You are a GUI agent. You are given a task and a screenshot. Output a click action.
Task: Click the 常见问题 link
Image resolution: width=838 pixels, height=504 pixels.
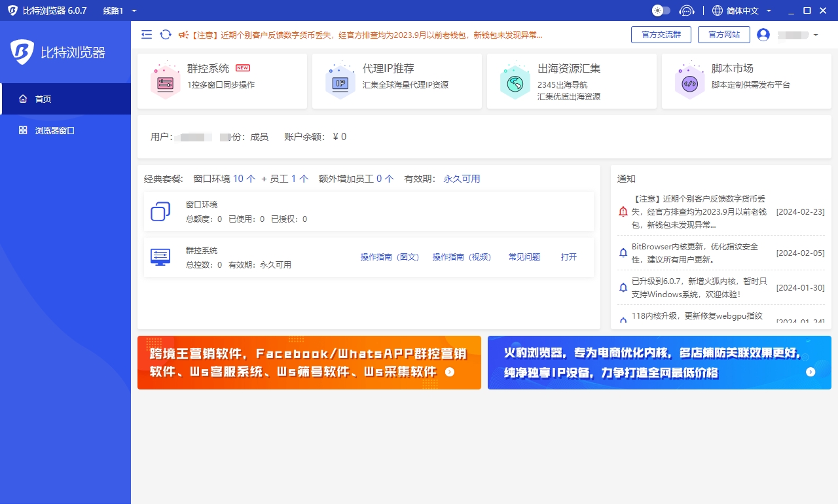click(524, 257)
